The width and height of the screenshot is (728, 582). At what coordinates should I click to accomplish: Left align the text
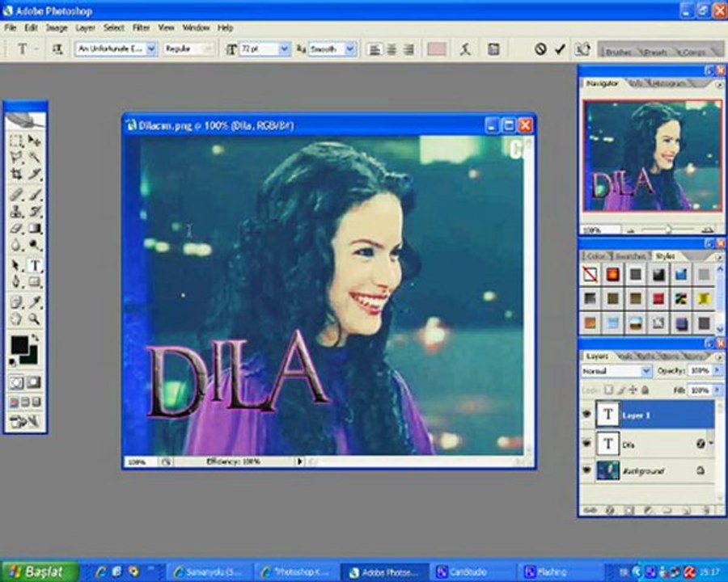point(375,49)
